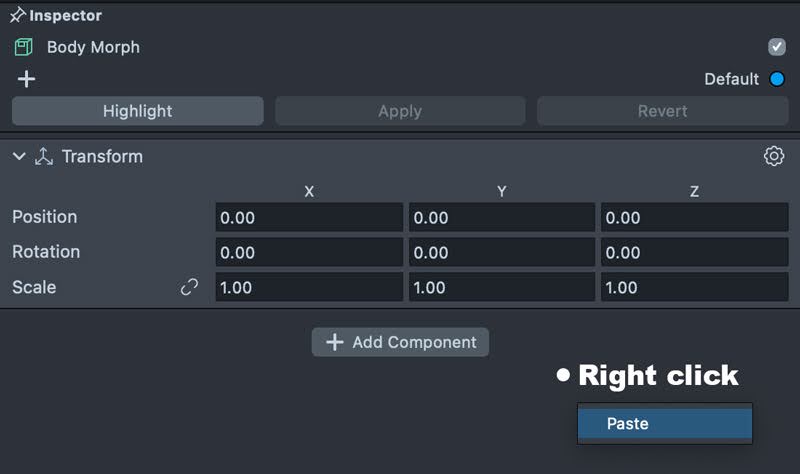
Task: Click the Inspector pin icon
Action: pyautogui.click(x=17, y=16)
